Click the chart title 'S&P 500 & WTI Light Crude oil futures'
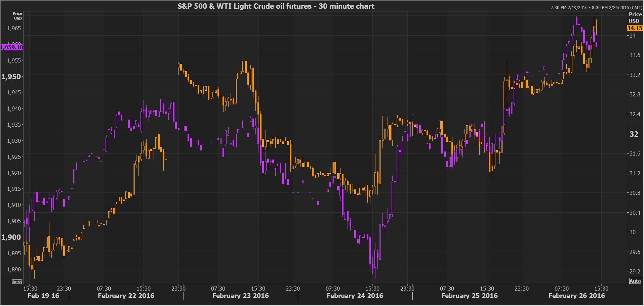The image size is (644, 306). 244,6
